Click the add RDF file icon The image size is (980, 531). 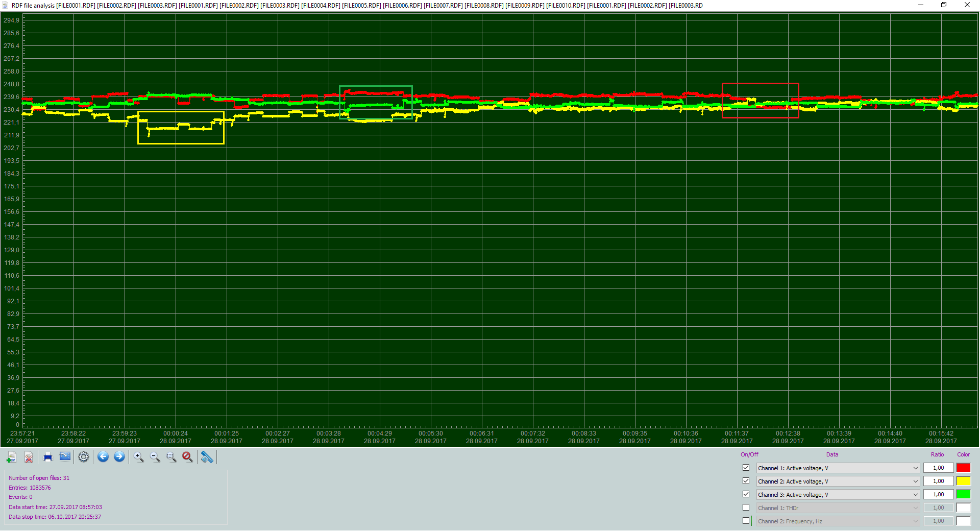click(12, 457)
